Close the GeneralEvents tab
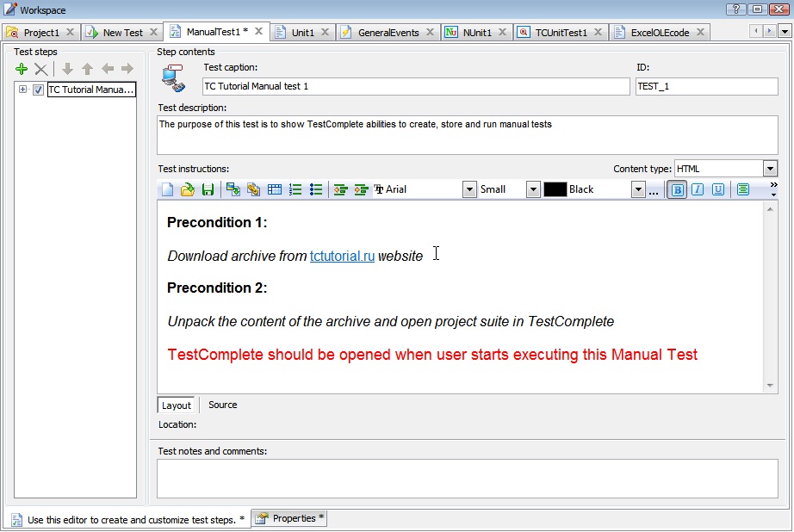Image resolution: width=794 pixels, height=532 pixels. (430, 32)
